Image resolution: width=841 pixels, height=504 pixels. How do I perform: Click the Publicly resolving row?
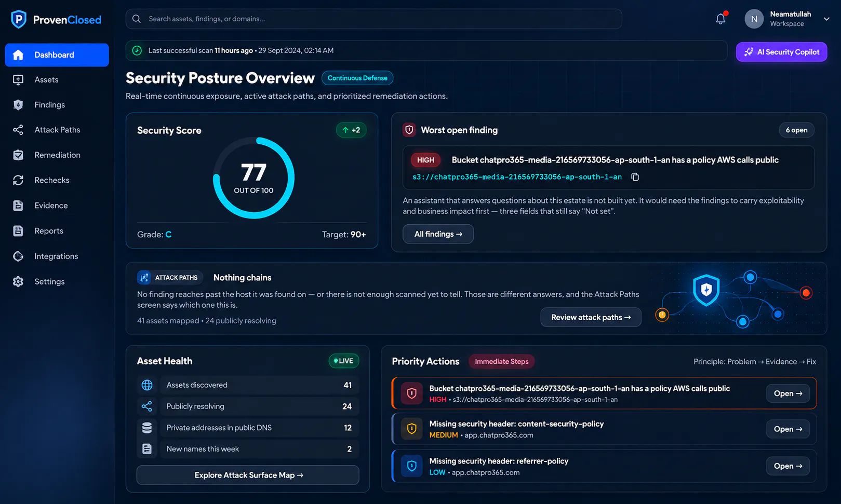coord(248,406)
